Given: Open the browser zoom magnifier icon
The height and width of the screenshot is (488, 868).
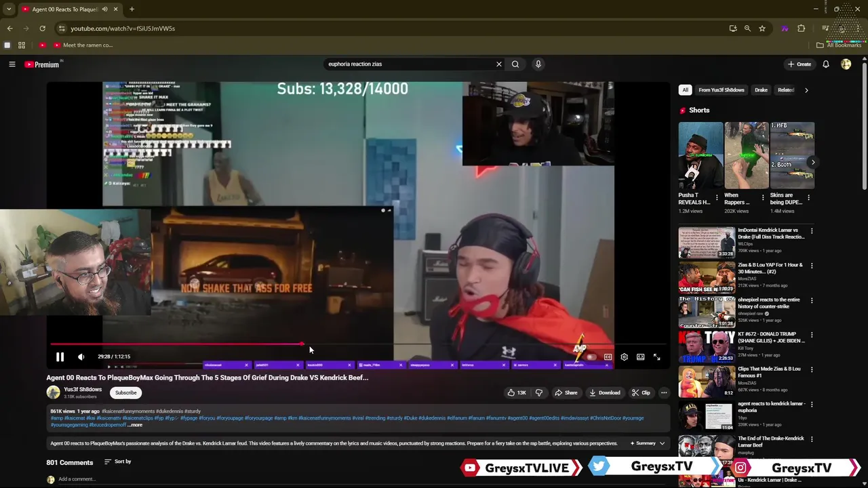Looking at the screenshot, I should [x=747, y=28].
